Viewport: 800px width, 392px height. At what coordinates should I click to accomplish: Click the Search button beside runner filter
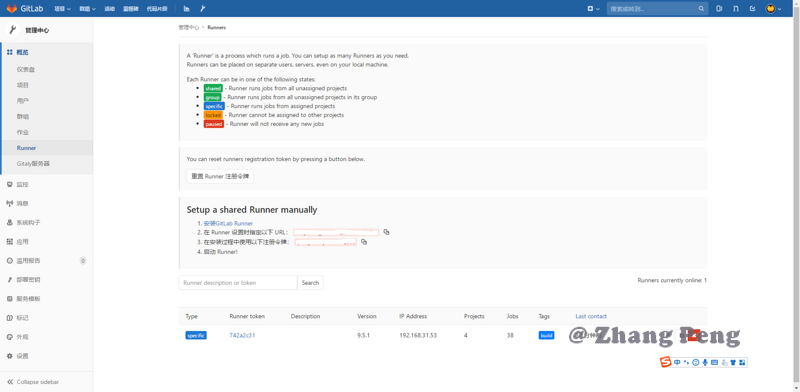point(310,283)
